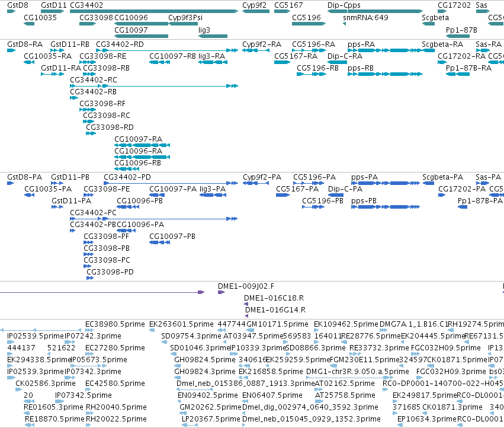Viewport: 504px width, 428px height.
Task: Open the GH09824.5prime EST label
Action: (205, 359)
